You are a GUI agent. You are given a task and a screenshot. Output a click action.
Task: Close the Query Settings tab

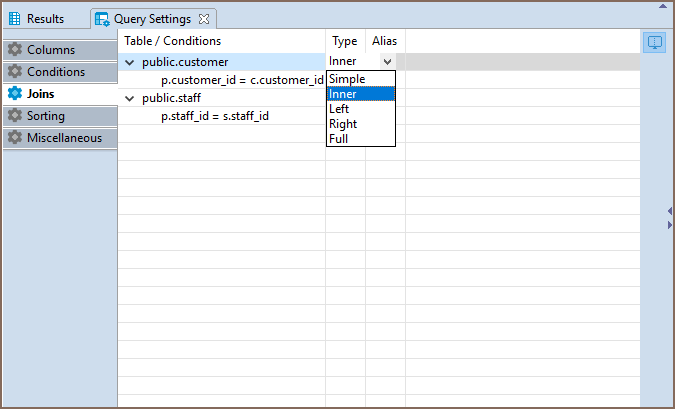click(x=203, y=19)
